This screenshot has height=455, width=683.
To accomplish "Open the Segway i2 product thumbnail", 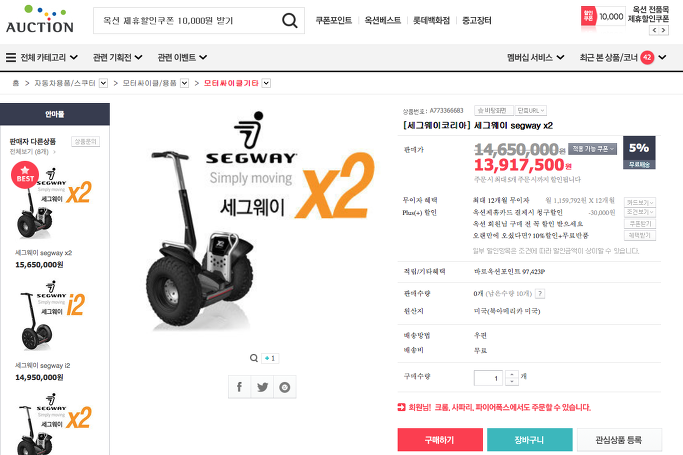I will tap(52, 316).
